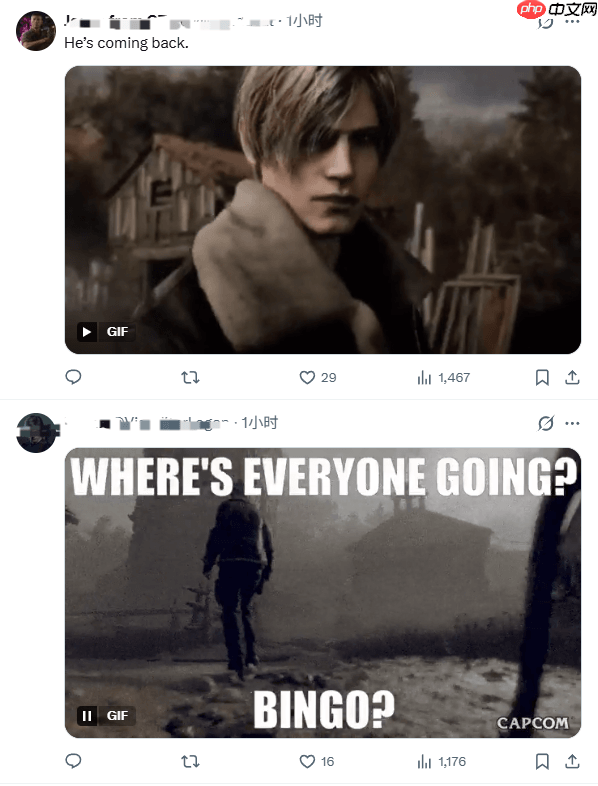Bookmark the "He's coming back." post
The height and width of the screenshot is (786, 598).
point(542,377)
